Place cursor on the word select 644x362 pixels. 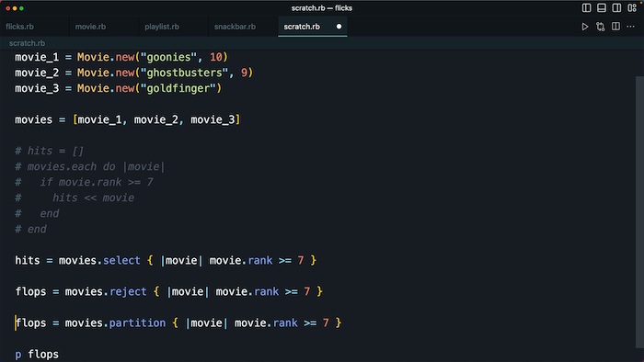click(121, 260)
